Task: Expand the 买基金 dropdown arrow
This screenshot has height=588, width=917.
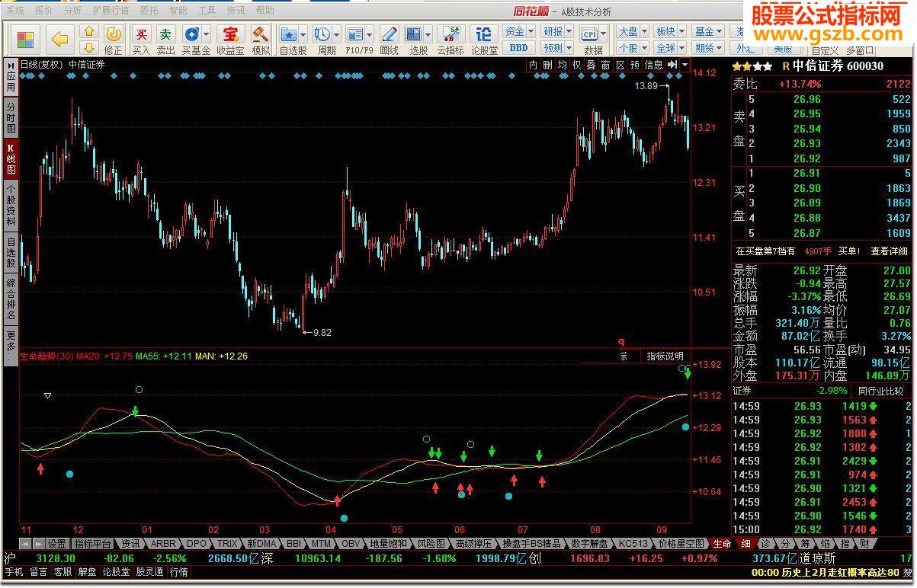Action: pyautogui.click(x=207, y=35)
